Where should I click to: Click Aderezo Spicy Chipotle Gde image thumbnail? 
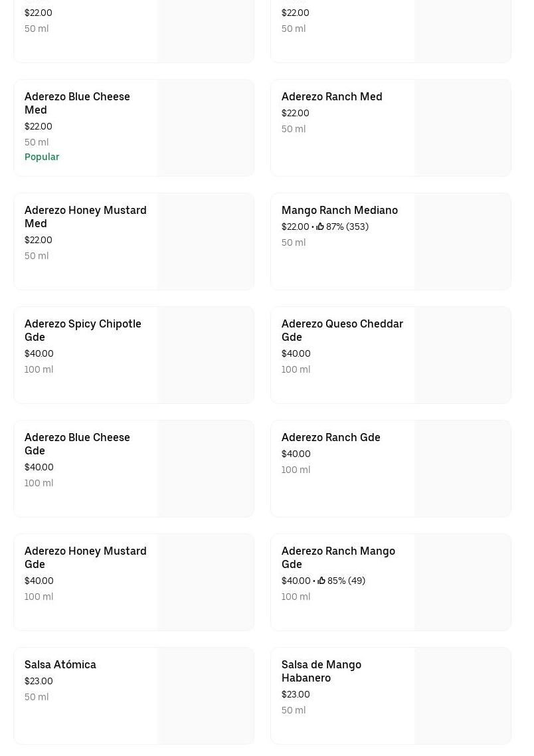(x=205, y=355)
